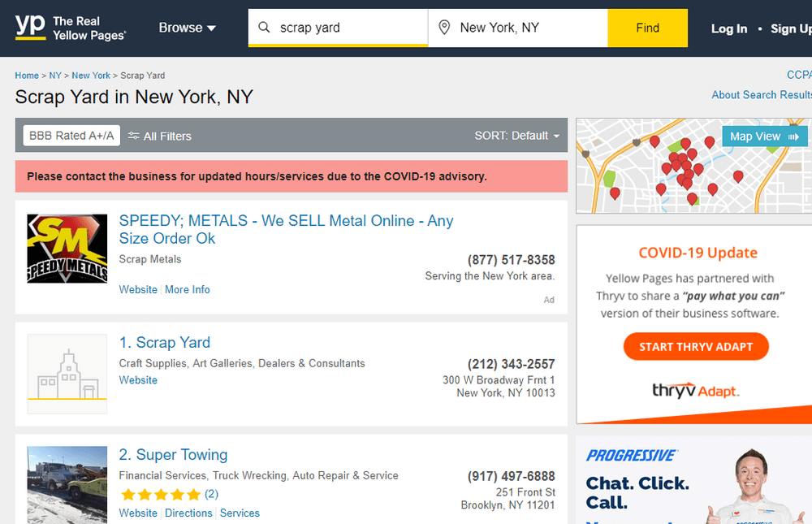Open the CCPA link
Image resolution: width=812 pixels, height=524 pixels.
pos(799,76)
